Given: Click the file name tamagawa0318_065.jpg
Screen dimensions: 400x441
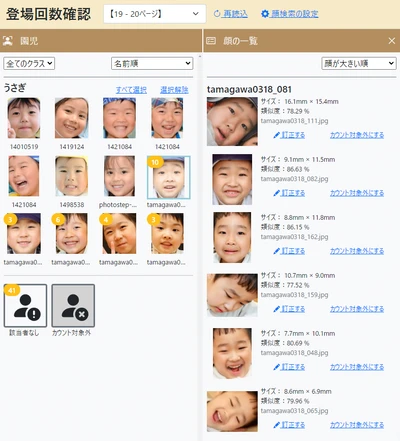Looking at the screenshot, I should (294, 411).
